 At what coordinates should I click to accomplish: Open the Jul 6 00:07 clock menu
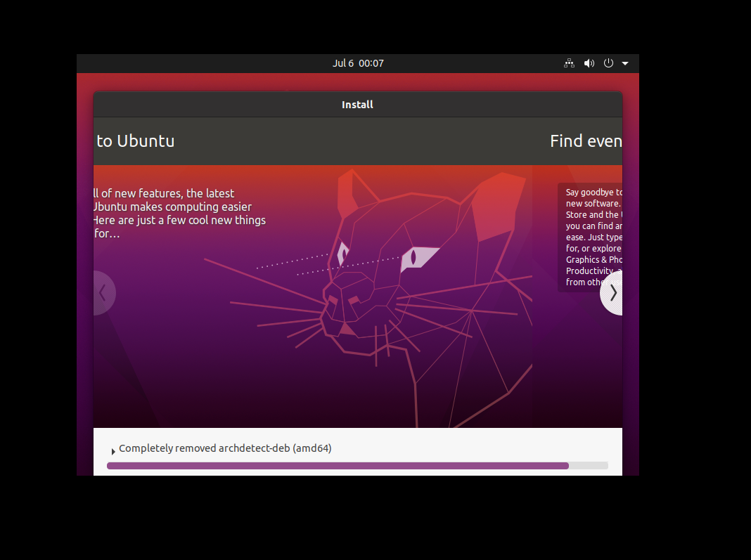358,63
